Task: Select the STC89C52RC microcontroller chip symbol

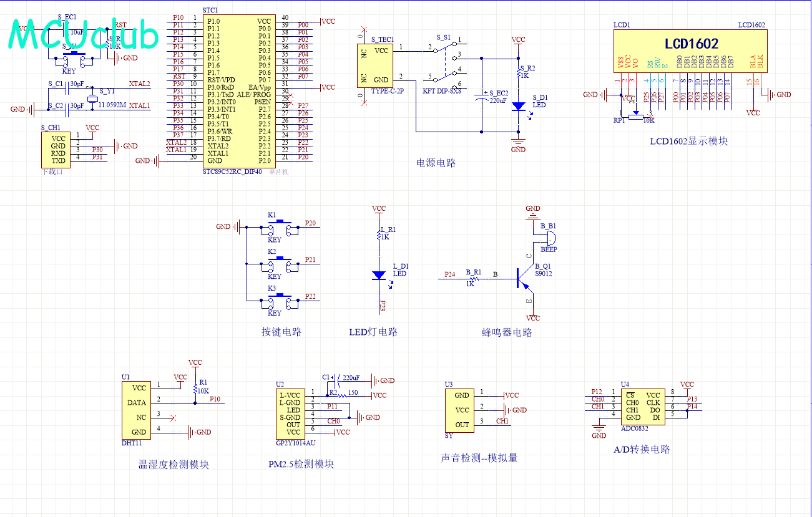Action: [x=238, y=91]
